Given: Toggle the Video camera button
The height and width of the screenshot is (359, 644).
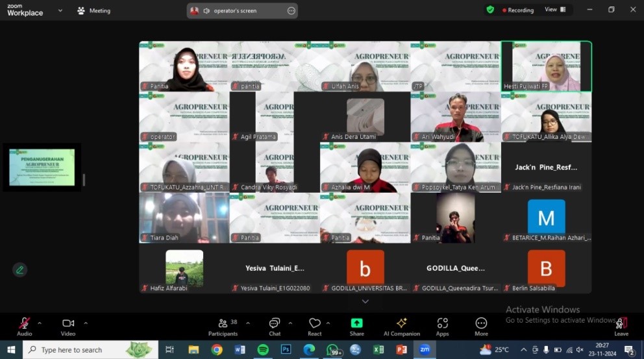Looking at the screenshot, I should click(x=68, y=327).
